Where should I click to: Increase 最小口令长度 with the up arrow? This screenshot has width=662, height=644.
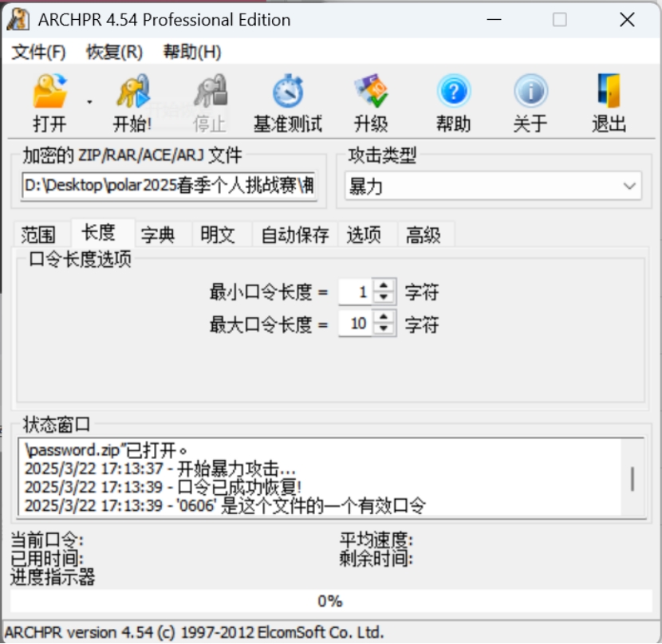384,285
